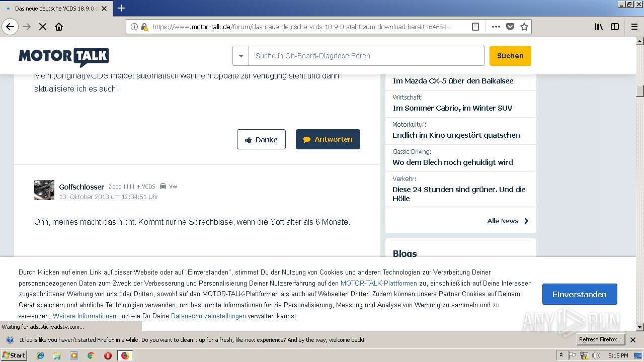Toggle reader view icon in address bar
Image resolution: width=644 pixels, height=362 pixels.
coord(475,27)
